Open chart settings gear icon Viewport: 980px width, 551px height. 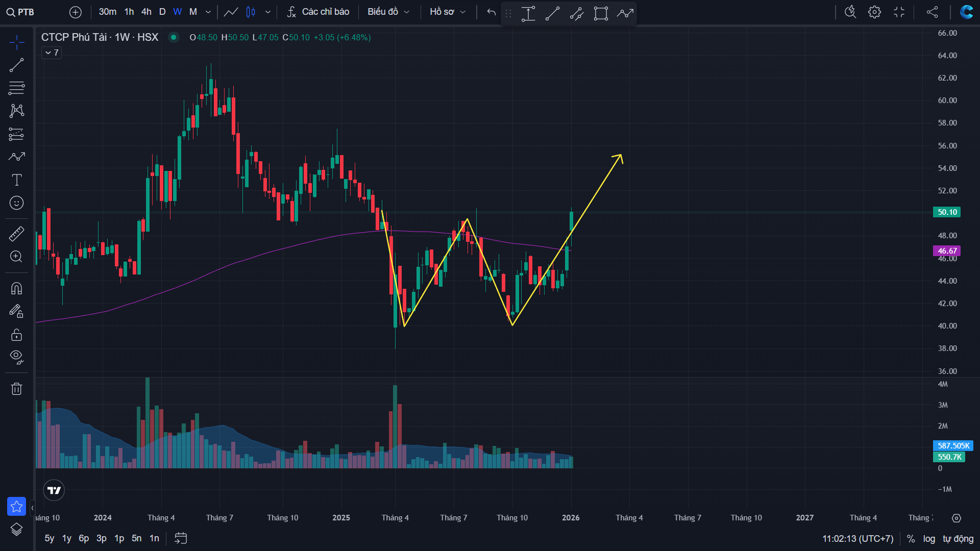[874, 12]
